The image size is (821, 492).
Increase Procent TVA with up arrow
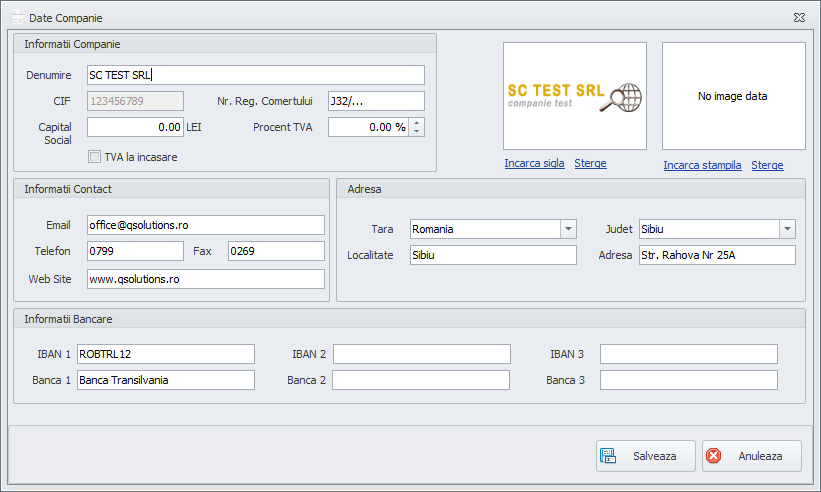pyautogui.click(x=417, y=122)
